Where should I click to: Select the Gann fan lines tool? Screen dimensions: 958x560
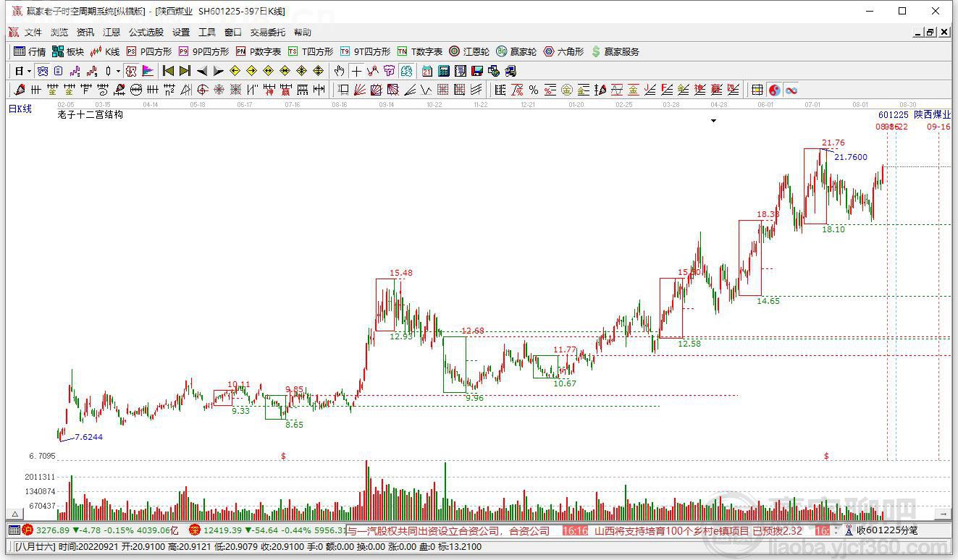[359, 90]
